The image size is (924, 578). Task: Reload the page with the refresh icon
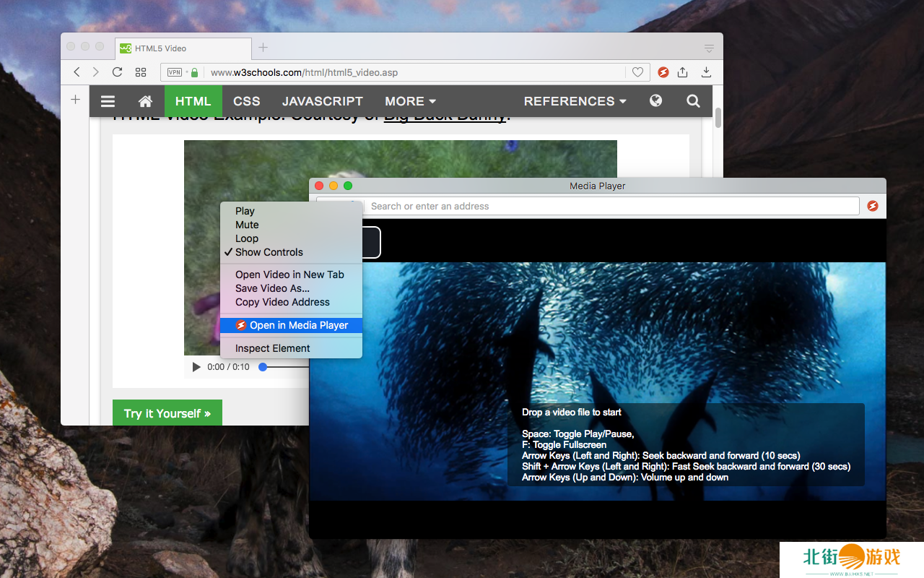click(x=117, y=72)
